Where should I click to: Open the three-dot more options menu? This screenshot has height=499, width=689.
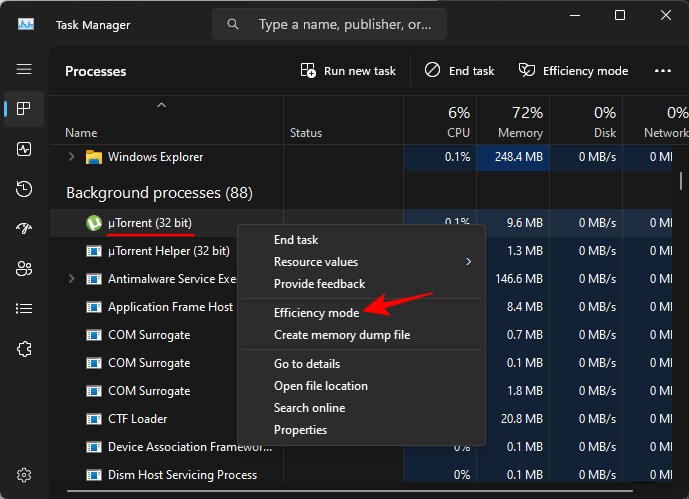(663, 71)
